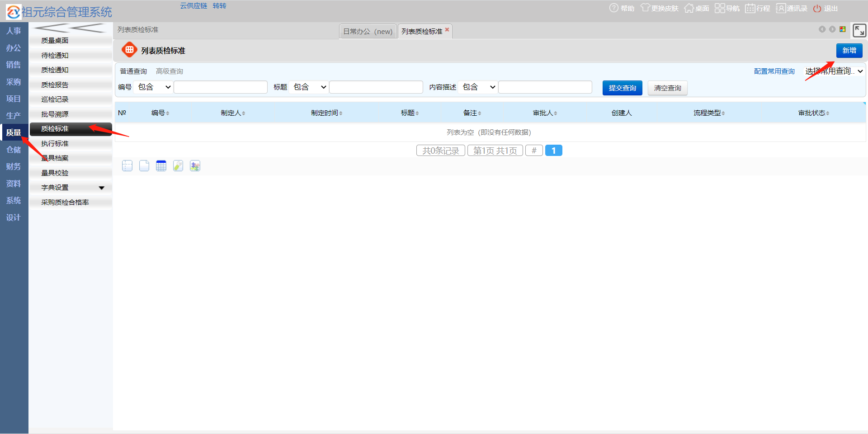The width and height of the screenshot is (868, 434).
Task: Open 办公 module in left bar
Action: pyautogui.click(x=14, y=48)
